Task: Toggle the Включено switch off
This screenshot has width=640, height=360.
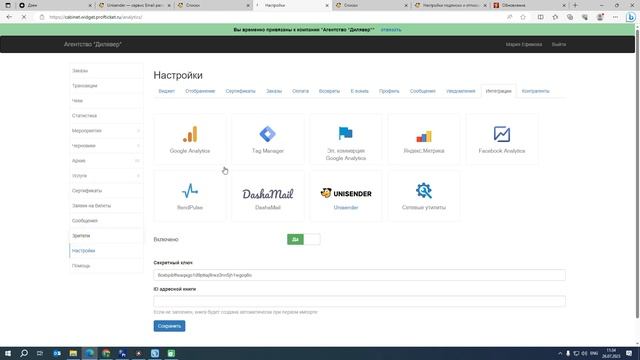Action: (x=304, y=240)
